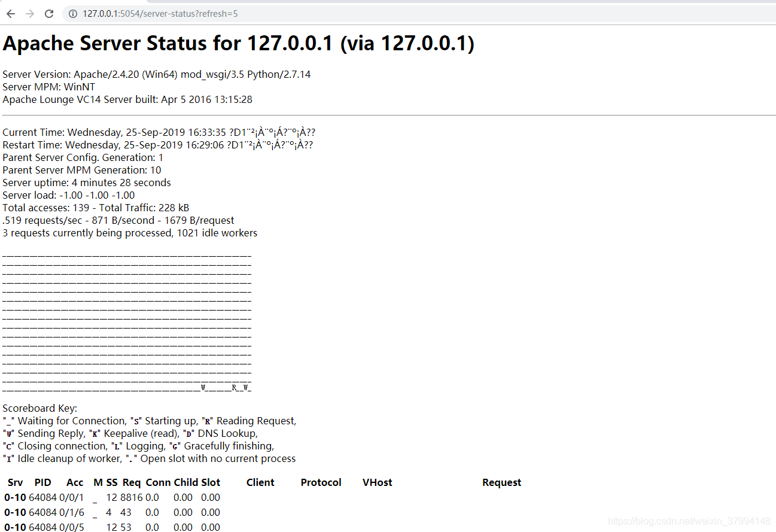Click the Protocol column header
776x532 pixels.
[321, 482]
